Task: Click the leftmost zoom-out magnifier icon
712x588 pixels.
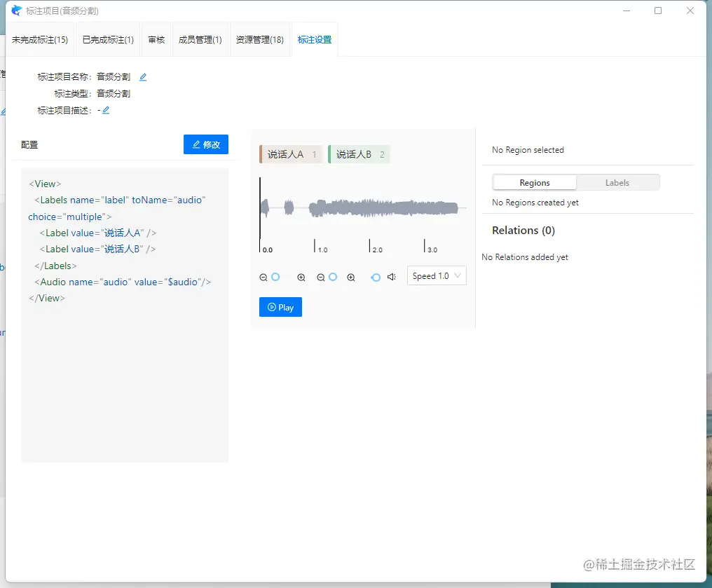Action: [x=263, y=277]
